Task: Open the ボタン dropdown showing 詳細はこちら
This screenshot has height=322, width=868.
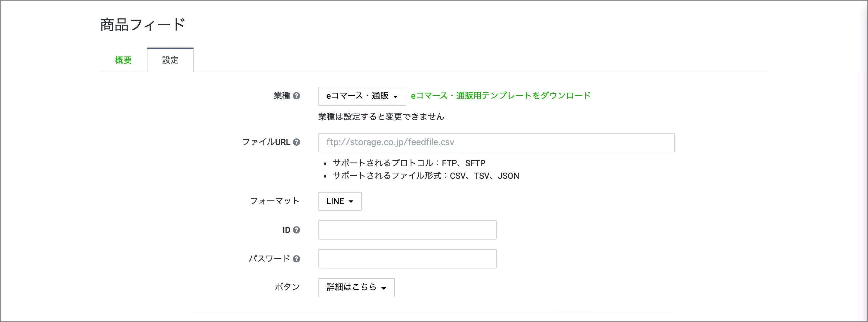Action: click(356, 288)
